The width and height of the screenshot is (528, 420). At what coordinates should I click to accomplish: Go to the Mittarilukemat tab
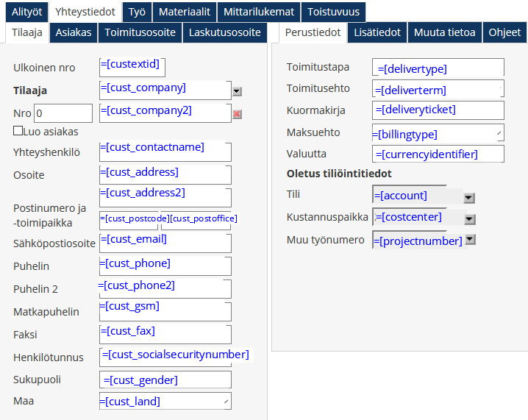click(x=259, y=12)
